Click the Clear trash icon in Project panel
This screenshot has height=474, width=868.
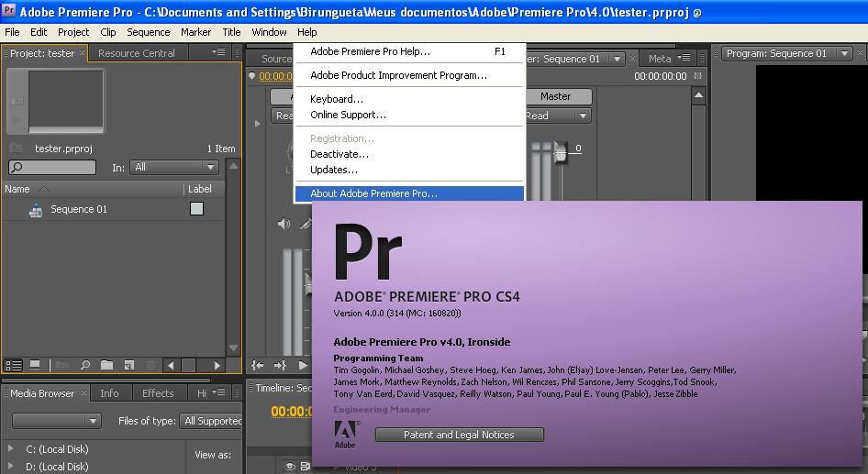pos(150,365)
